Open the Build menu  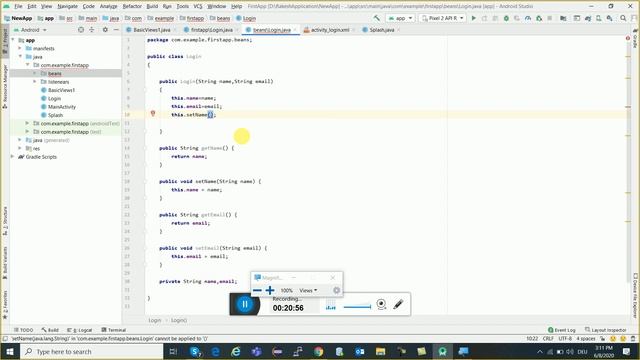point(152,6)
